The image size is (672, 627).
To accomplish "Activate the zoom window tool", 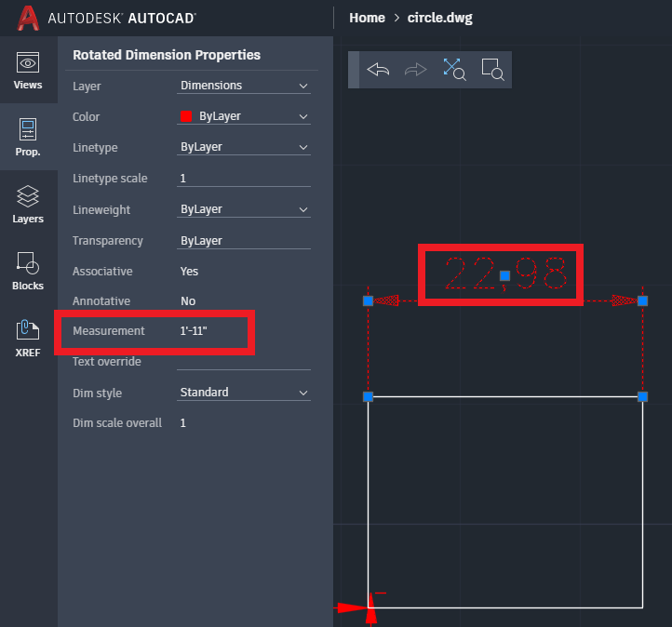I will 492,70.
